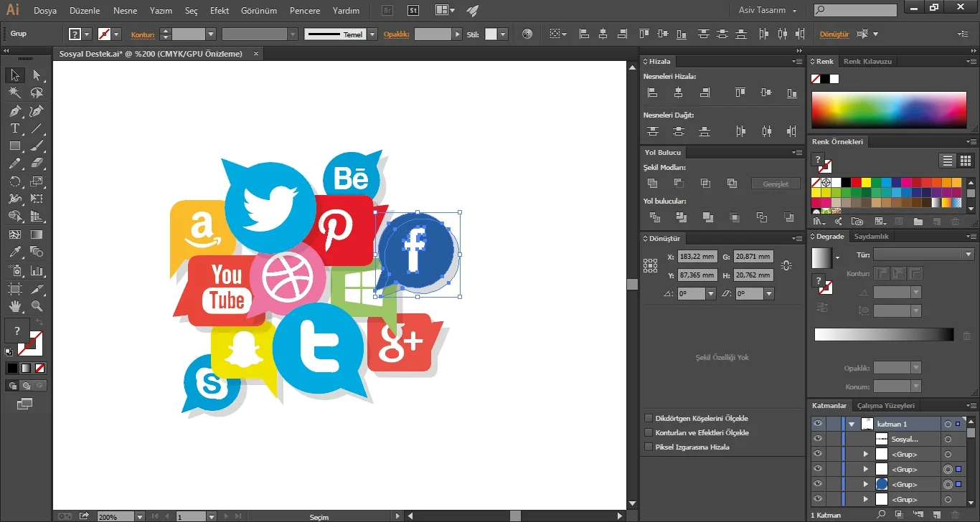Switch to the Çalışma Yüzeyleri tab
Screen dimensions: 980x522
pyautogui.click(x=886, y=406)
